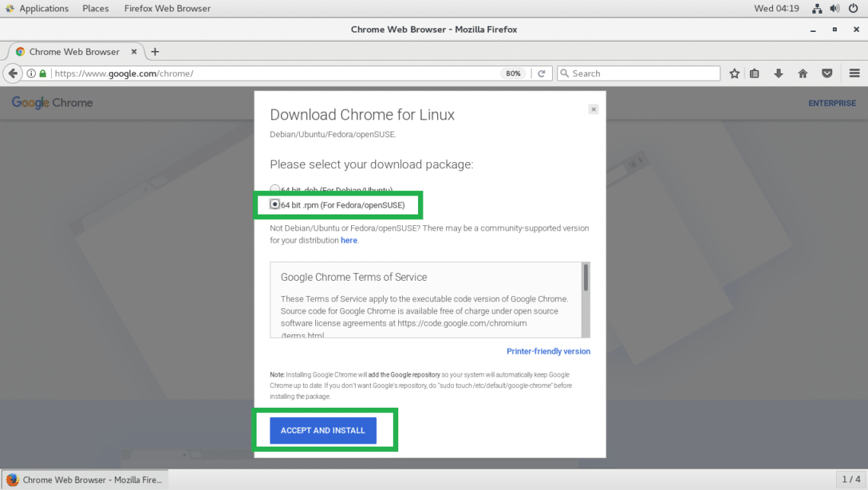Click 'Please select your download package:' text
Screen dimensions: 868x490
372,164
